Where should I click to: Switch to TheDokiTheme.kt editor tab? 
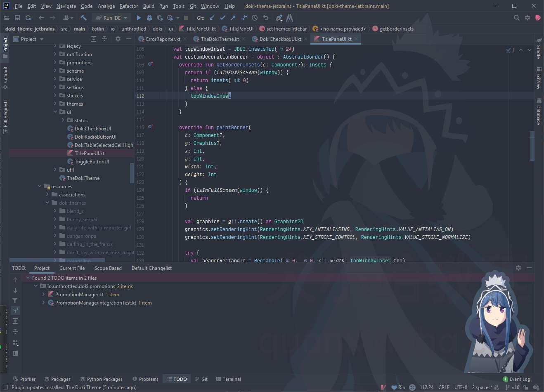pos(220,39)
